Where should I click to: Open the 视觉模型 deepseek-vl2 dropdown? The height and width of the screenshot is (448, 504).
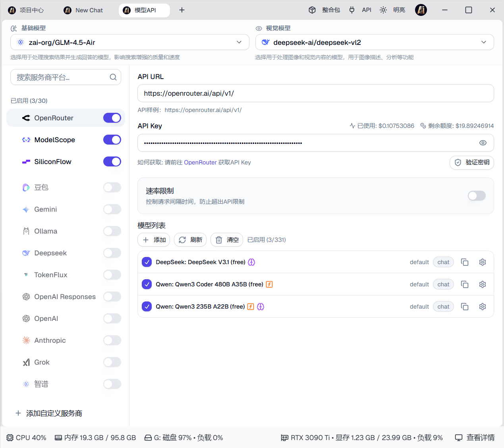click(x=374, y=42)
